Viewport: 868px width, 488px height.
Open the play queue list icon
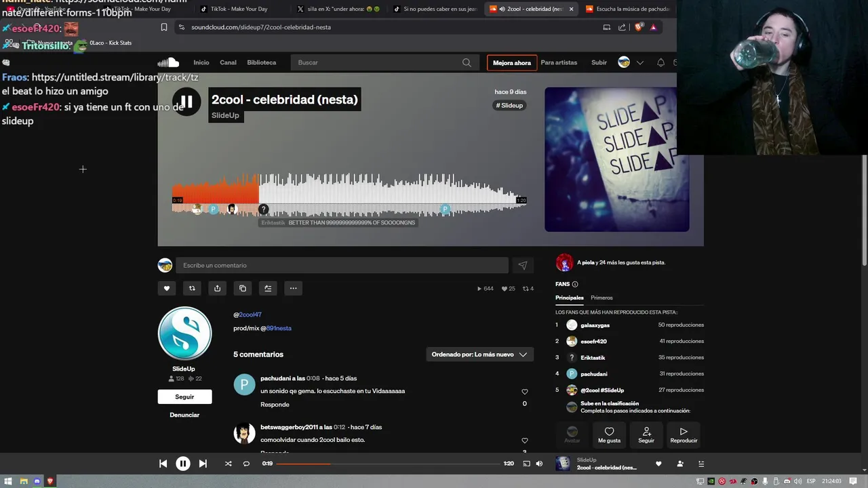point(701,464)
